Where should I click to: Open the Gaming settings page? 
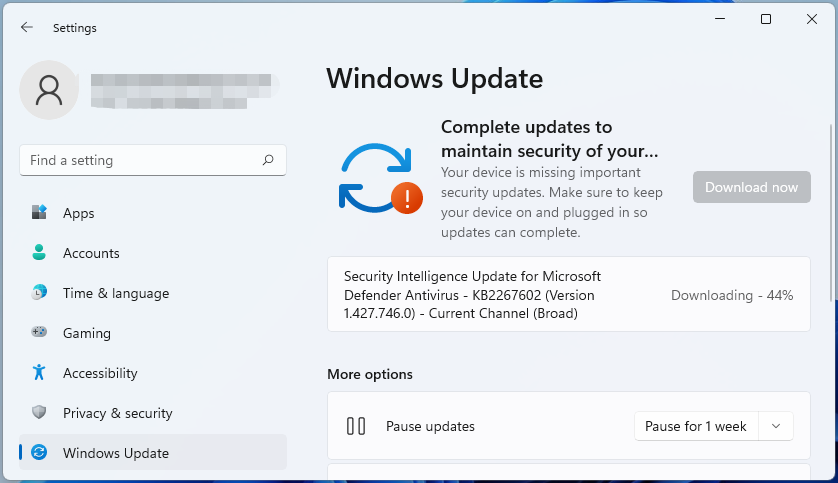coord(87,333)
